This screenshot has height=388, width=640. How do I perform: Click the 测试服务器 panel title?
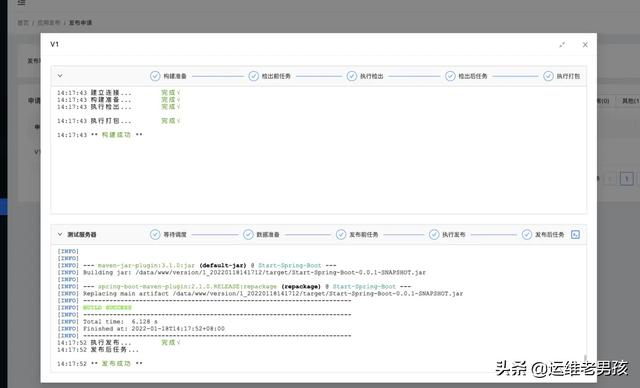point(82,235)
